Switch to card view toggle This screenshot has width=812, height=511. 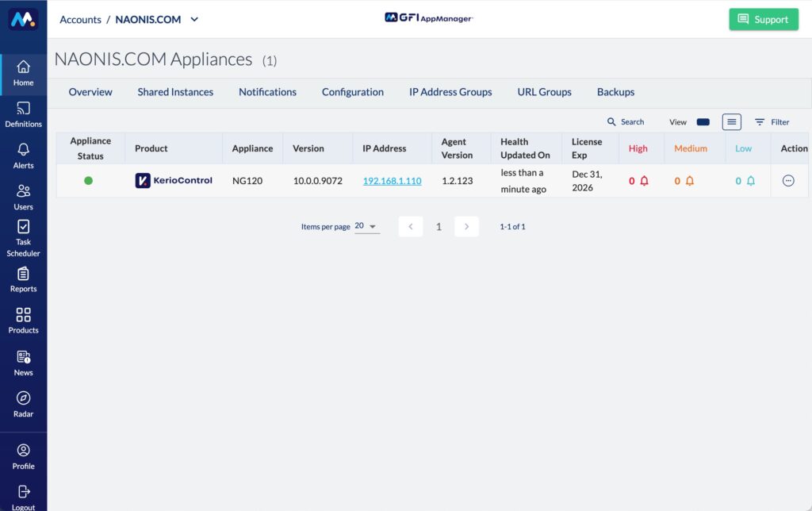tap(703, 122)
